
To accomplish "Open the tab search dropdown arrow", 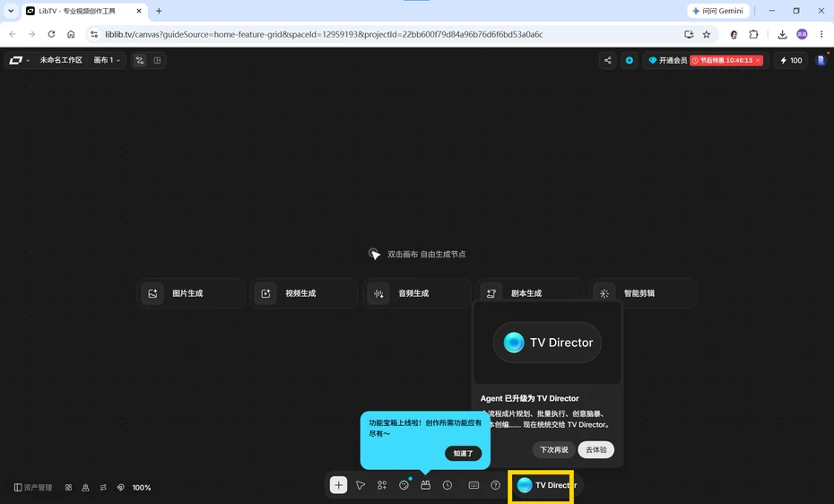I will (11, 11).
